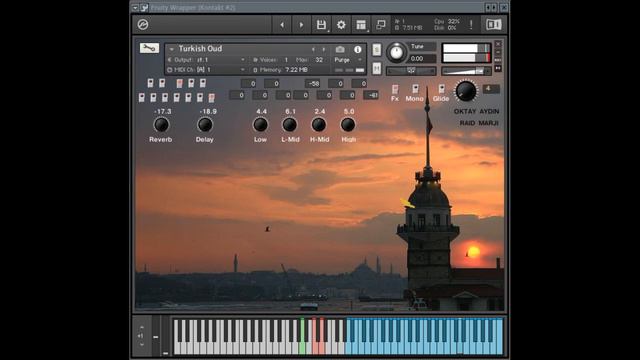Click the Kontakt logo icon
640x360 pixels.
click(x=142, y=24)
